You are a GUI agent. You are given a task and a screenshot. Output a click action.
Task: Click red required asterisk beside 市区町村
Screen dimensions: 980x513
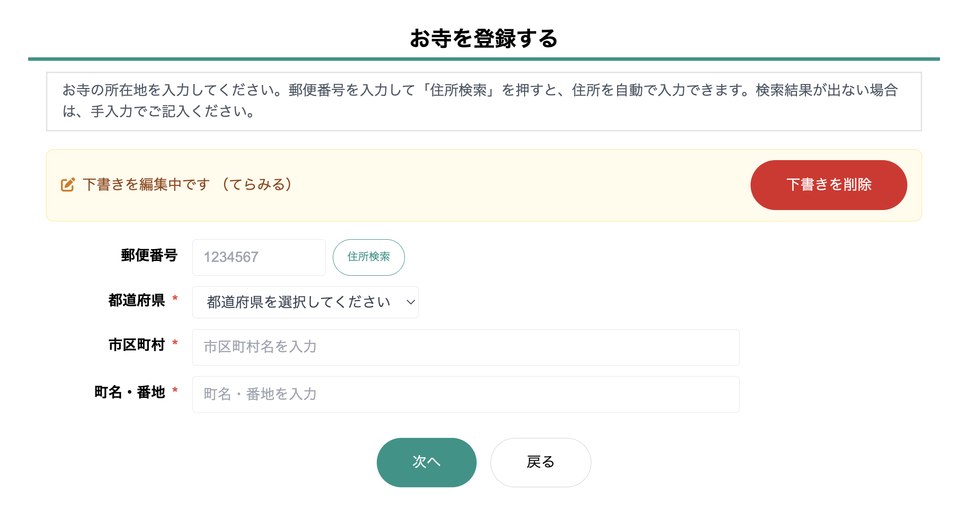tap(175, 343)
